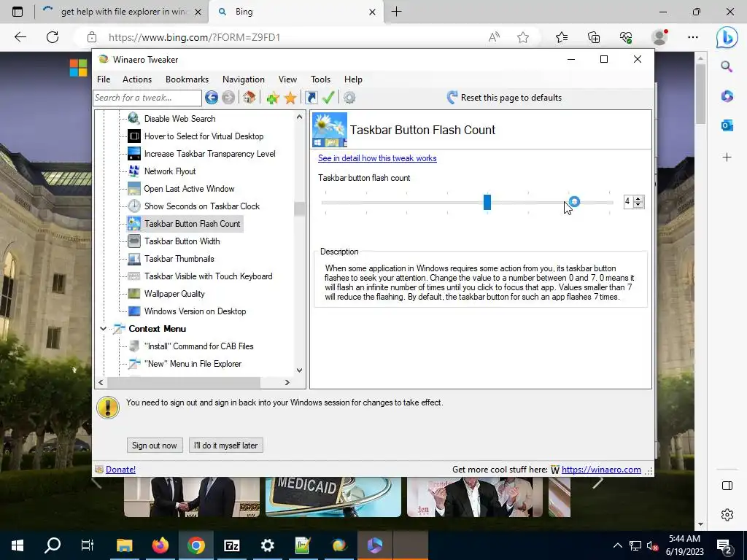
Task: Collapse the Context Menu tree category
Action: click(x=103, y=329)
